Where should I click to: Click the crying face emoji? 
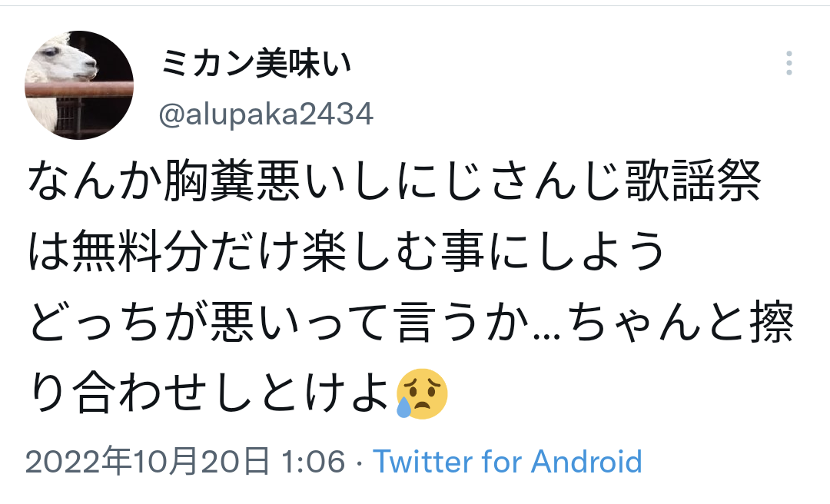422,394
